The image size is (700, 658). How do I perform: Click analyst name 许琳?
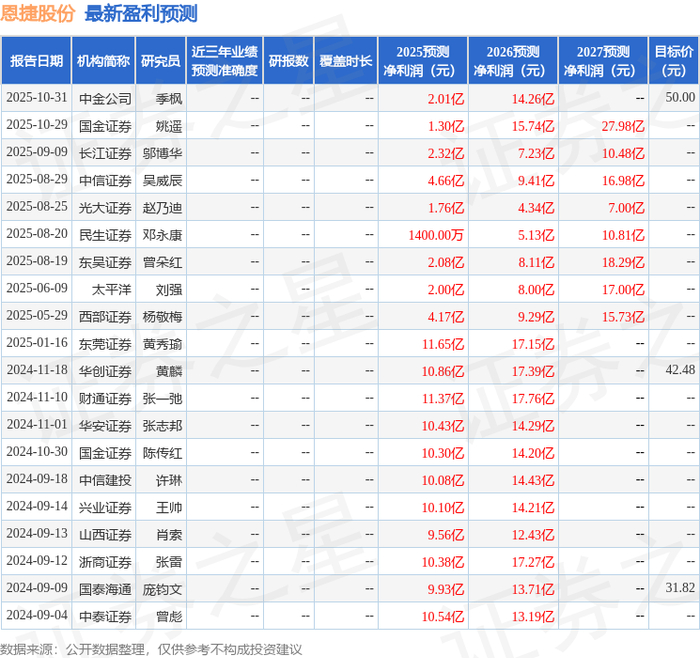[x=169, y=481]
